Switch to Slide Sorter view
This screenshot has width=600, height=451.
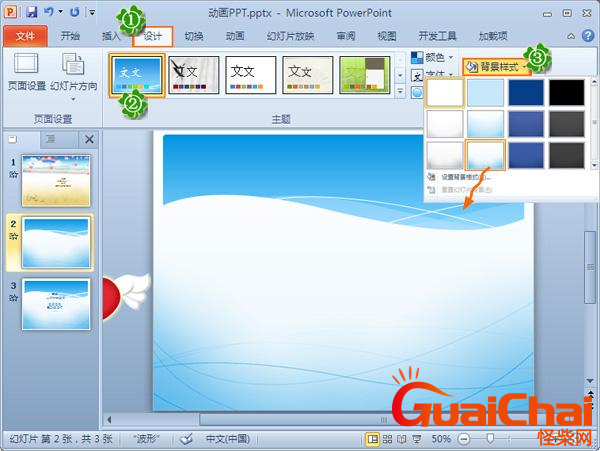point(387,439)
